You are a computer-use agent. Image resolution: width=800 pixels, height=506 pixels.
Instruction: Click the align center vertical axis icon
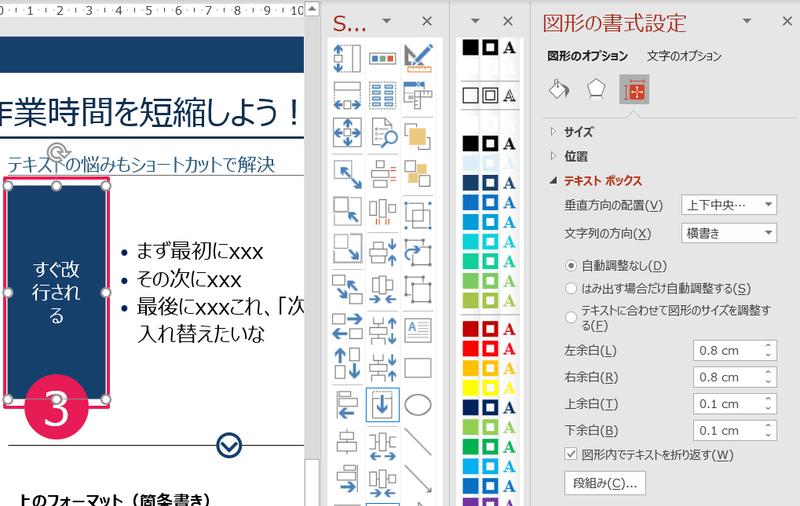point(347,442)
